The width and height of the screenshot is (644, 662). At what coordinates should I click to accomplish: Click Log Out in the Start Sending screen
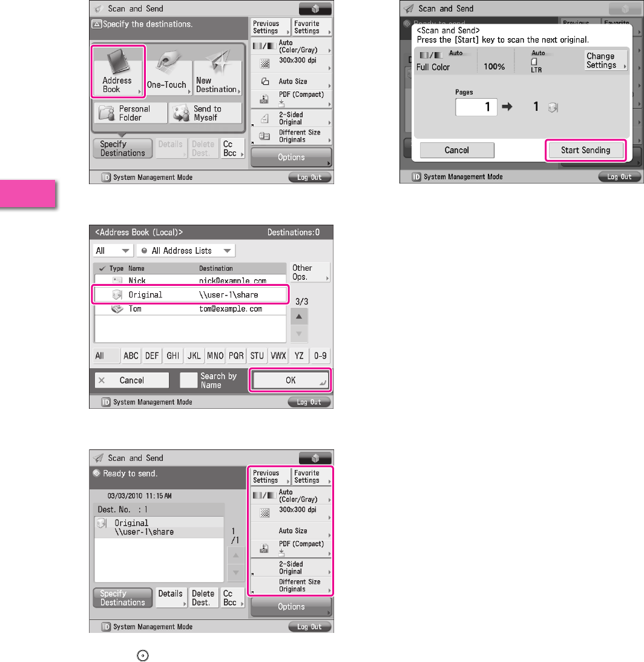620,177
